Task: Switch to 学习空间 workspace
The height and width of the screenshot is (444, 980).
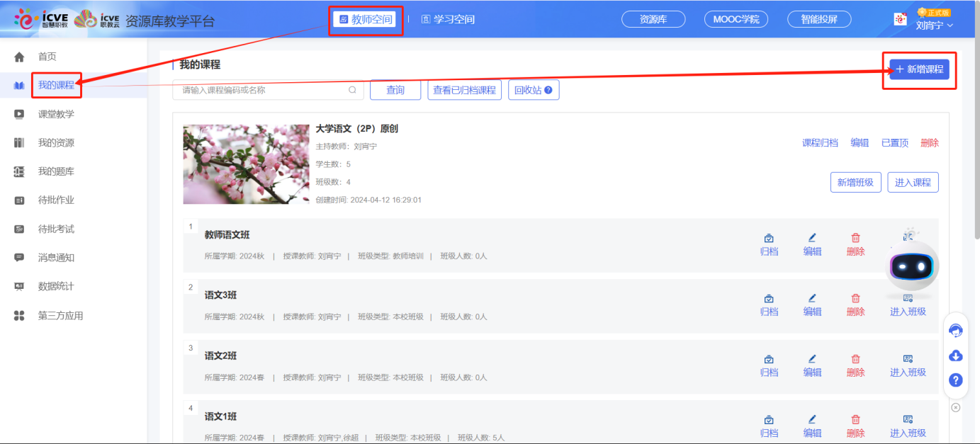Action: coord(448,18)
